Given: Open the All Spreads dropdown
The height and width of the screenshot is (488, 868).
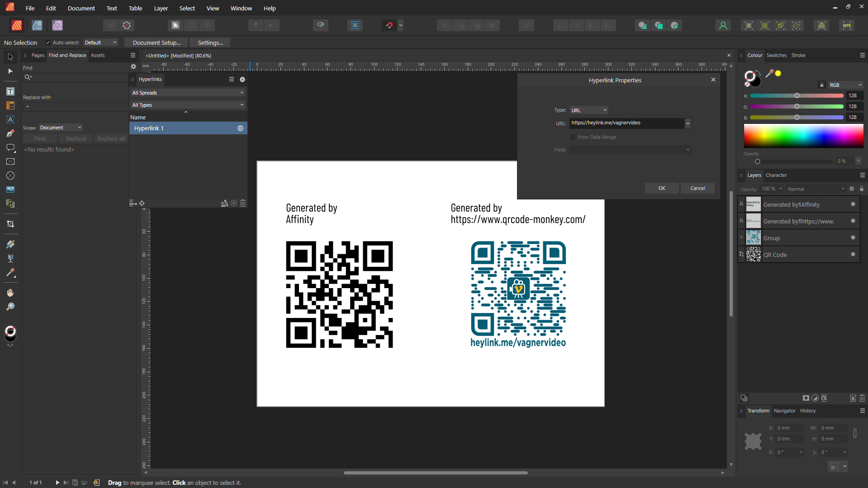Looking at the screenshot, I should tap(188, 93).
